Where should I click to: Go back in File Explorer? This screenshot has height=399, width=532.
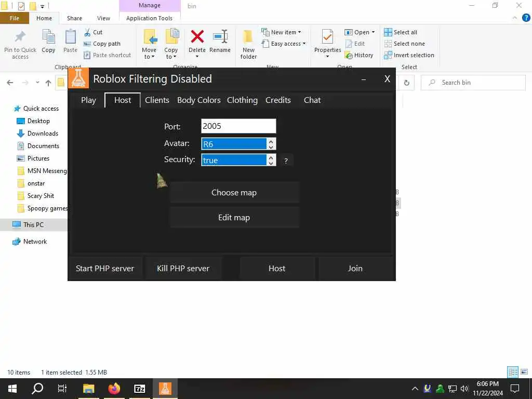pos(10,83)
